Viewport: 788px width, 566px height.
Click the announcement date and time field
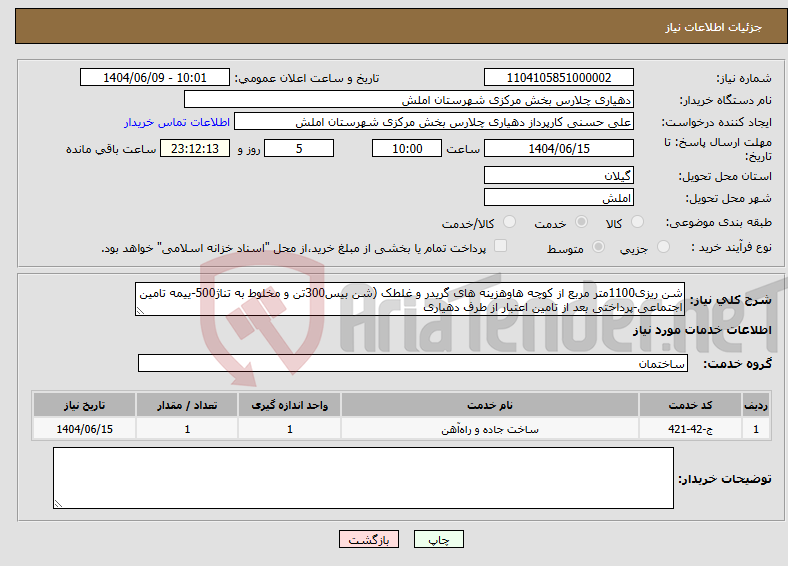(155, 77)
